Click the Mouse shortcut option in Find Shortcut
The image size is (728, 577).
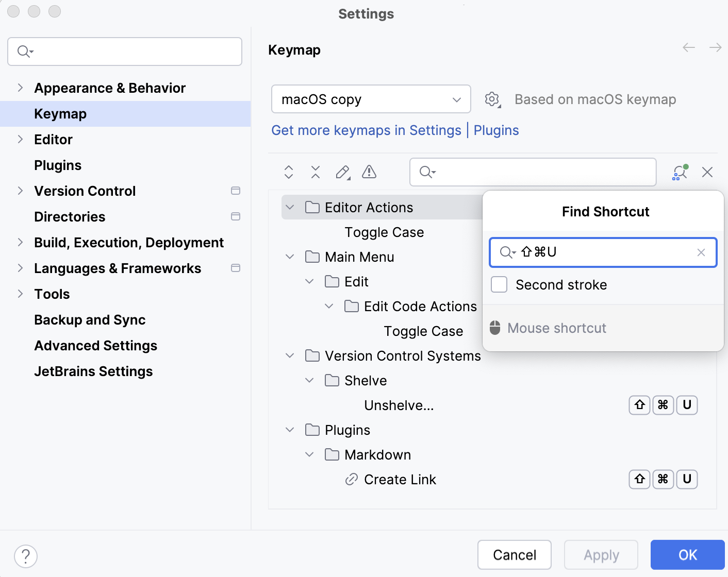point(557,328)
